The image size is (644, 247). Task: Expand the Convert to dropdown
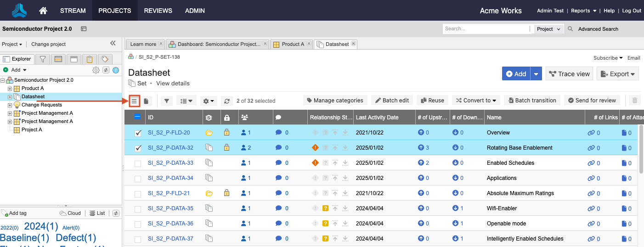click(476, 101)
